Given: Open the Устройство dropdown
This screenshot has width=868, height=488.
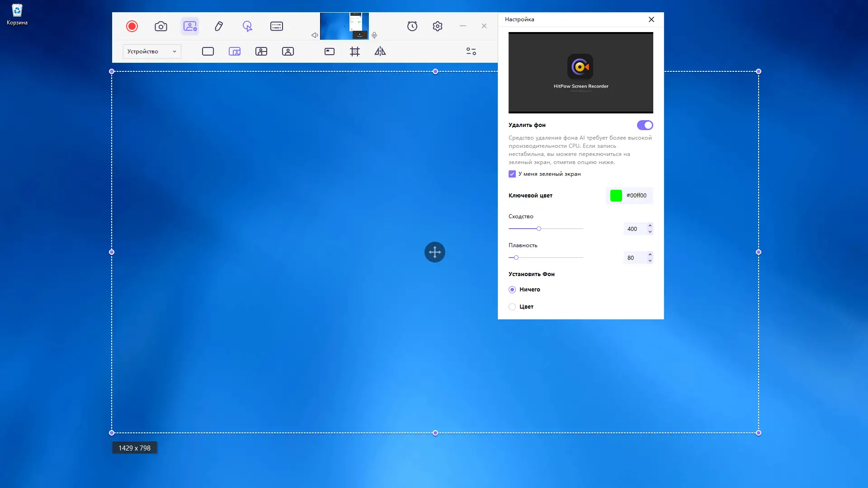Looking at the screenshot, I should point(152,52).
